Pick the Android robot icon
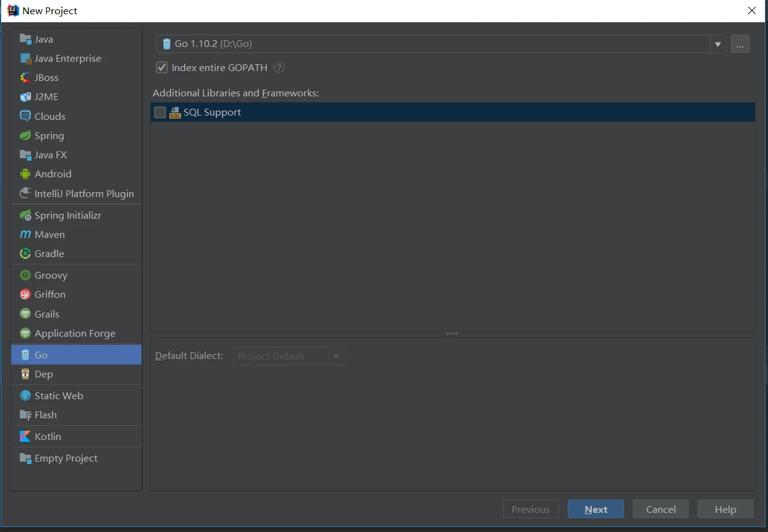 (x=25, y=174)
